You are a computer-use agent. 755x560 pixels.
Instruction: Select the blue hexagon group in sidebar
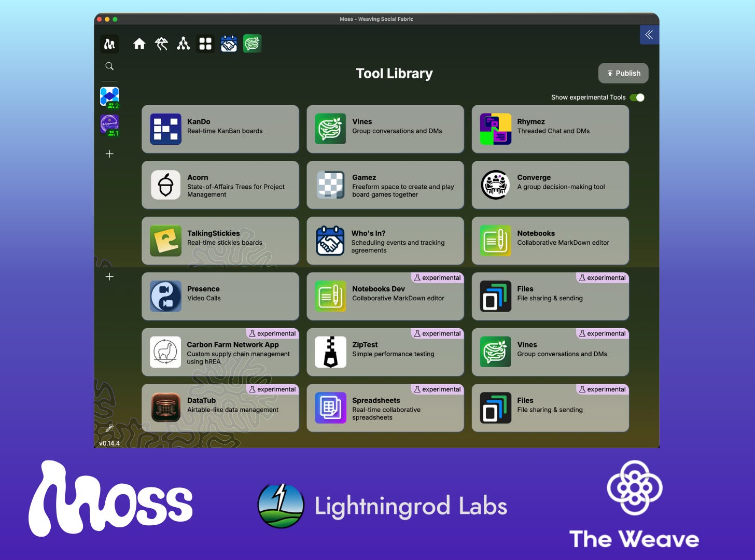(x=109, y=97)
